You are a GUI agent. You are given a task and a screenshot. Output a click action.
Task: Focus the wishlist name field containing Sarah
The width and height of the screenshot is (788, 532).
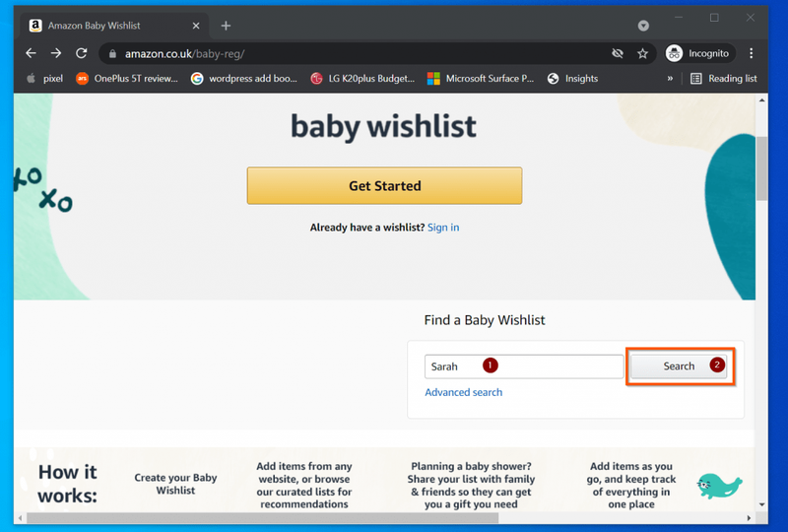pyautogui.click(x=524, y=366)
